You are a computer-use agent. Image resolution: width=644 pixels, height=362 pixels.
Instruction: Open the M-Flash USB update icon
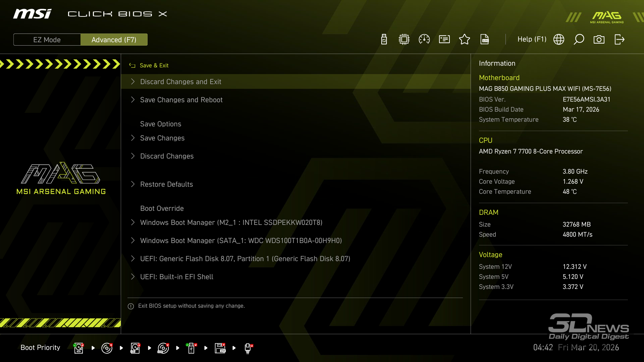click(x=384, y=40)
